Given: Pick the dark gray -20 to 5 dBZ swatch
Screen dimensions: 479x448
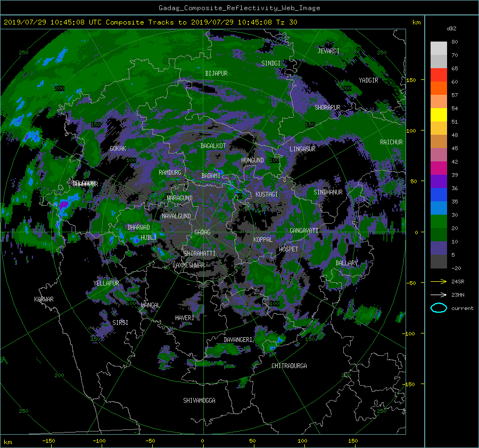Looking at the screenshot, I should (439, 261).
